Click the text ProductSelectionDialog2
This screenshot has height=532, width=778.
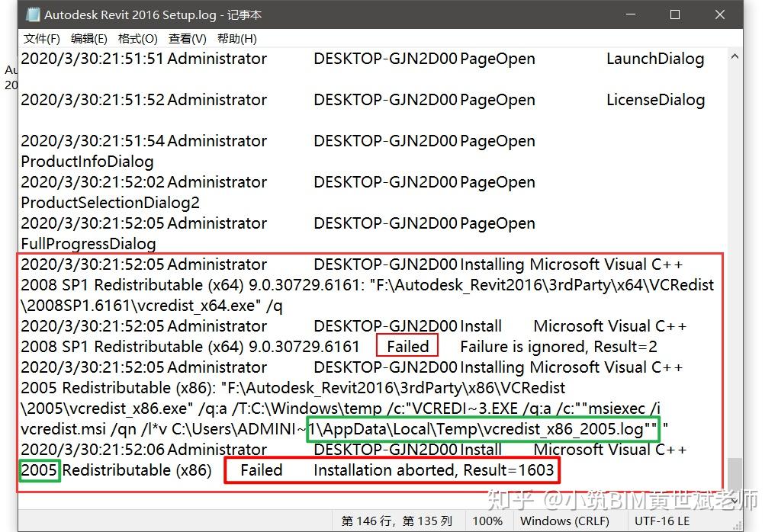[x=110, y=203]
